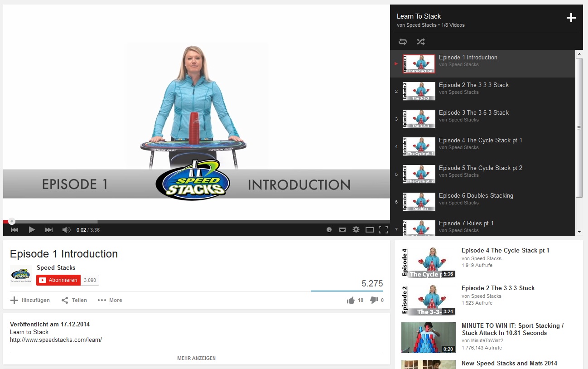
Task: Click the Watch Later clock icon
Action: (329, 230)
